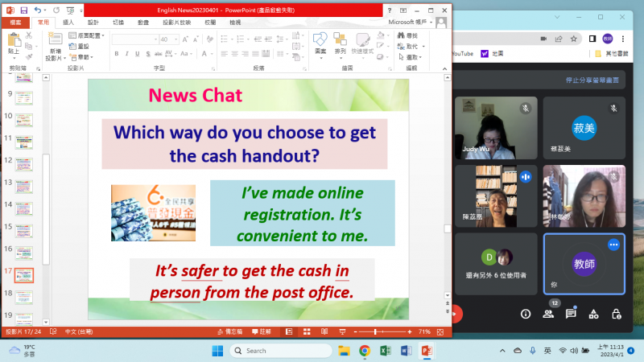644x362 pixels.
Task: Switch to the Insert ribbon tab
Action: coord(68,23)
